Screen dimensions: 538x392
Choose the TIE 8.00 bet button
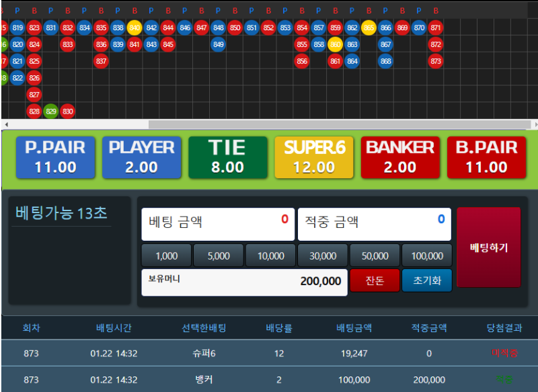pyautogui.click(x=228, y=157)
